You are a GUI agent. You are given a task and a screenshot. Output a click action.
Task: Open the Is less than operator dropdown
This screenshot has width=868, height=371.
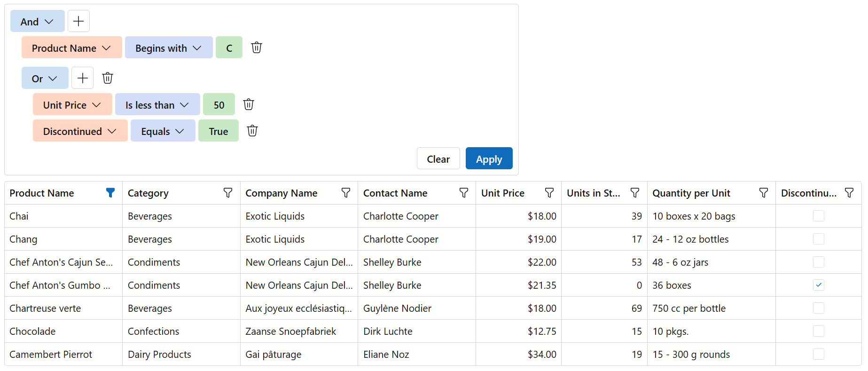tap(157, 104)
